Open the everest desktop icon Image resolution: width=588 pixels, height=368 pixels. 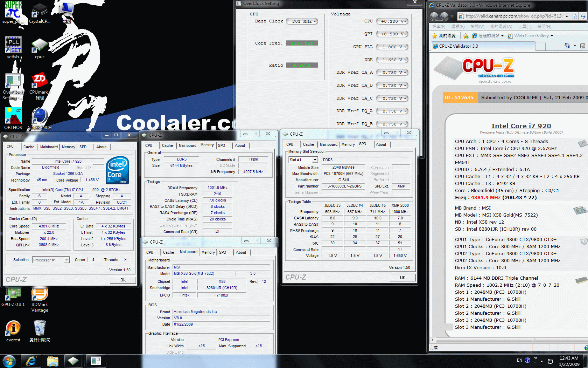pyautogui.click(x=13, y=329)
